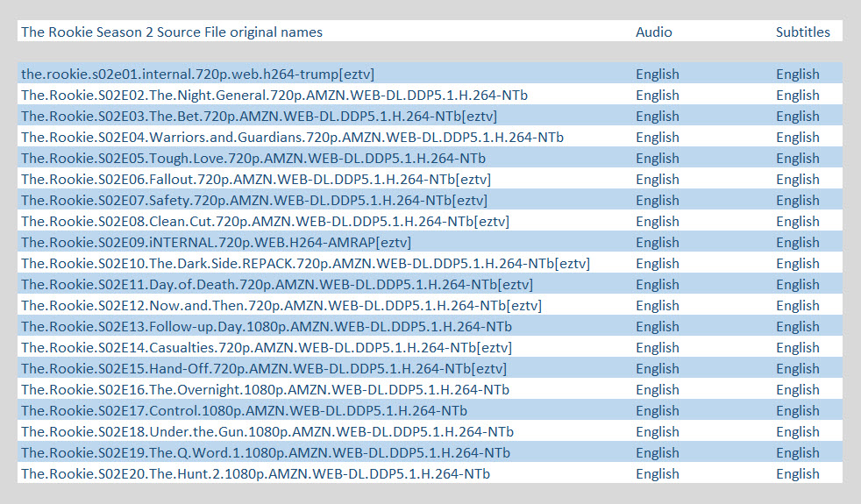
Task: Select the S02E19 The.Q.Word.1 file name
Action: pos(266,453)
